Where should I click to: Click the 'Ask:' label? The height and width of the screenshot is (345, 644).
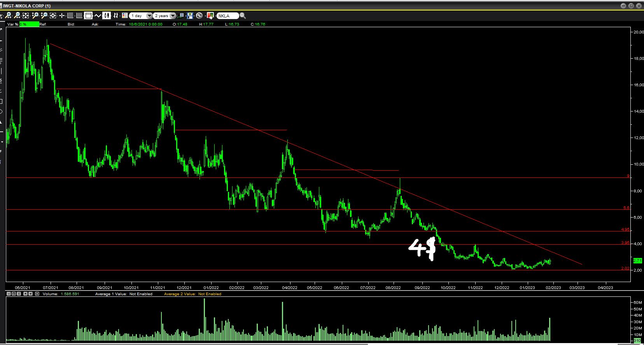pyautogui.click(x=95, y=24)
